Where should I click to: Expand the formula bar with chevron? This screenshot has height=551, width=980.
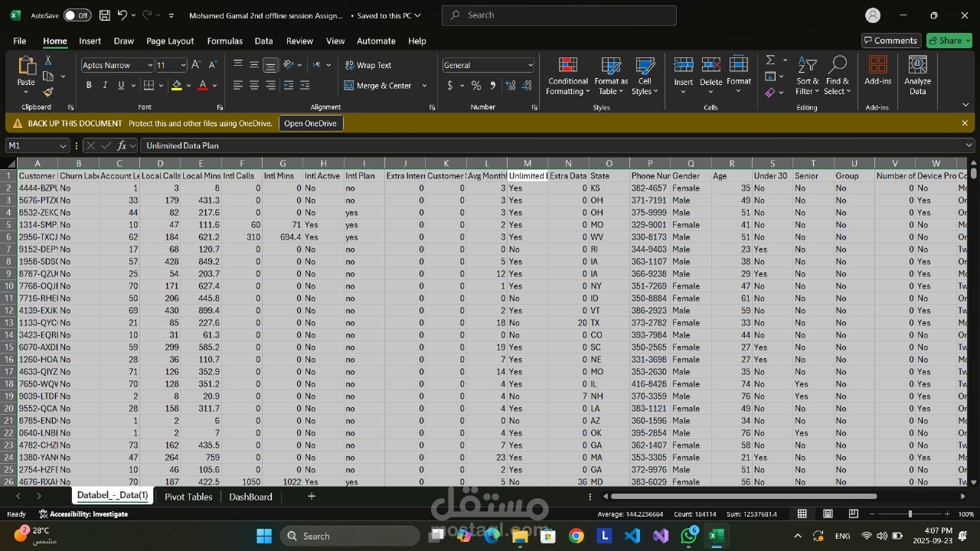click(x=969, y=145)
